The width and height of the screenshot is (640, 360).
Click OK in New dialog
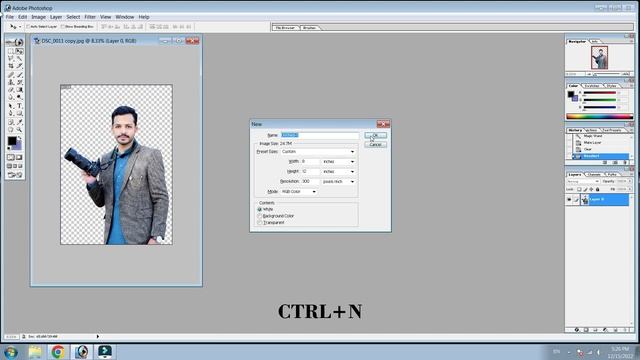click(x=376, y=135)
